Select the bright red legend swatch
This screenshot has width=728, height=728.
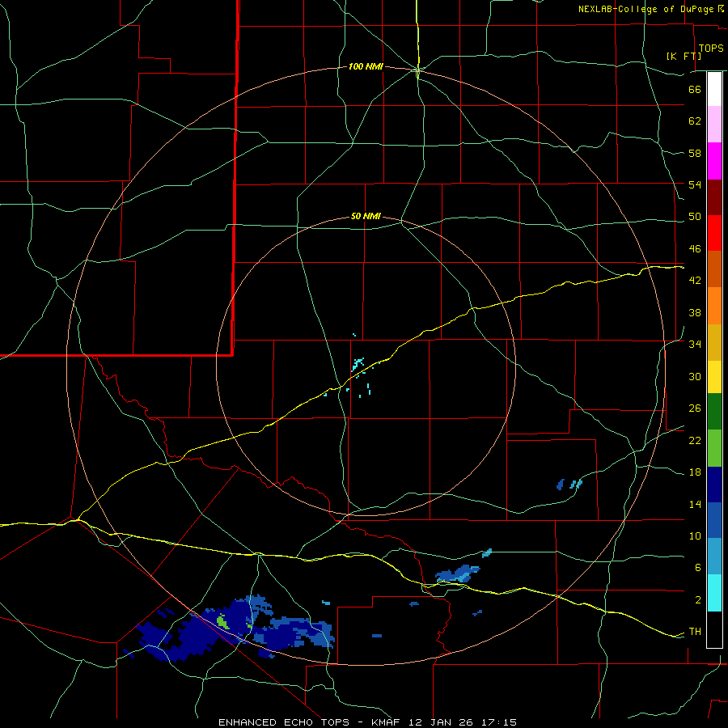pyautogui.click(x=714, y=233)
